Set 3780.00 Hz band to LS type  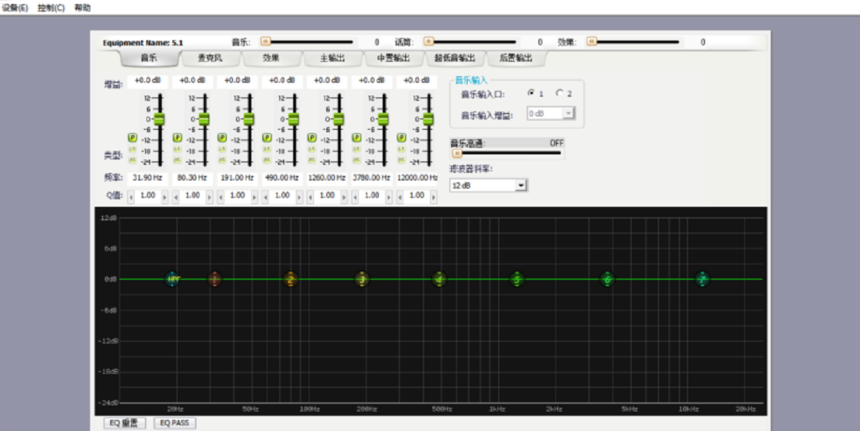click(357, 149)
